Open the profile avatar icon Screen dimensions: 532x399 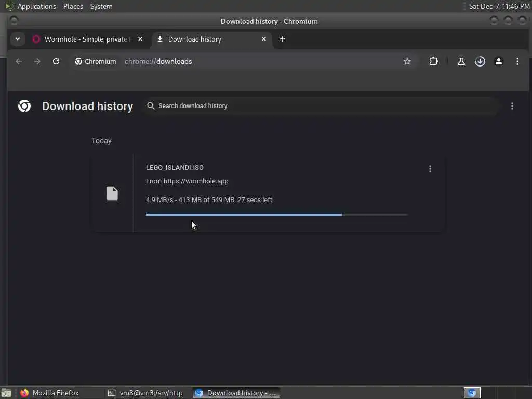[x=498, y=61]
